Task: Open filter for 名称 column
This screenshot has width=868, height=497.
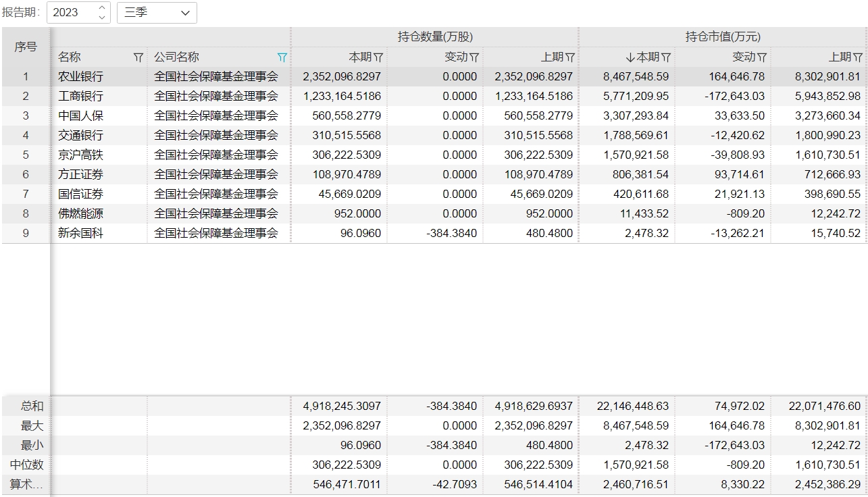Action: pyautogui.click(x=138, y=57)
